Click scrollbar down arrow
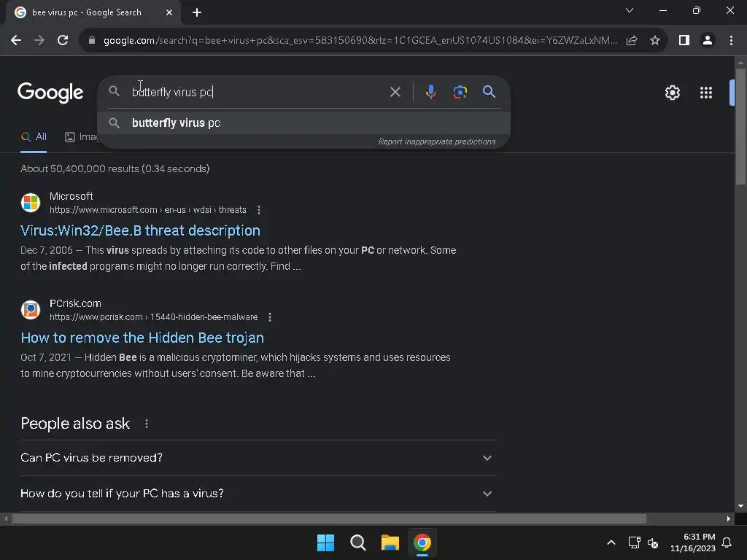This screenshot has width=747, height=560. pos(740,506)
